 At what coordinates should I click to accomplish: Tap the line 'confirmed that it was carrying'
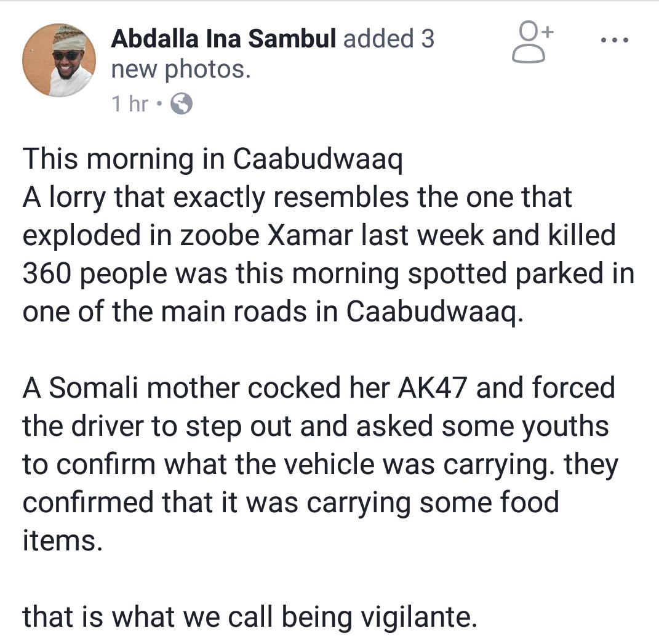(x=291, y=503)
